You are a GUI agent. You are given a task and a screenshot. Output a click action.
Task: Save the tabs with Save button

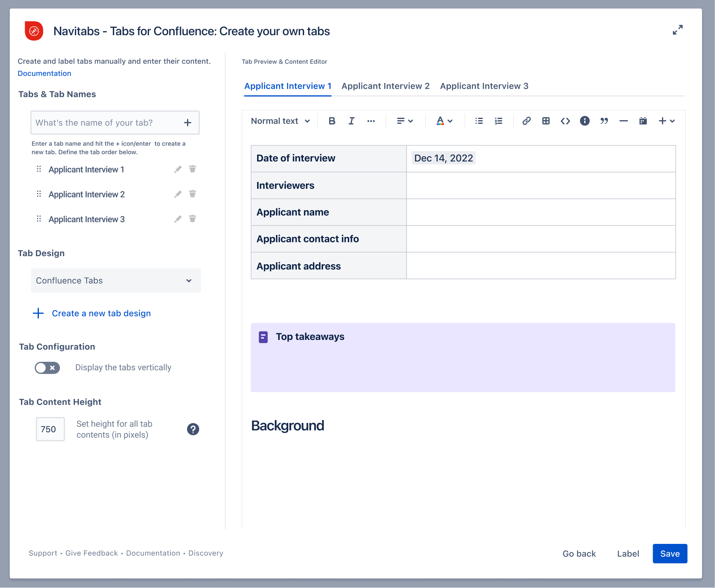pos(670,554)
